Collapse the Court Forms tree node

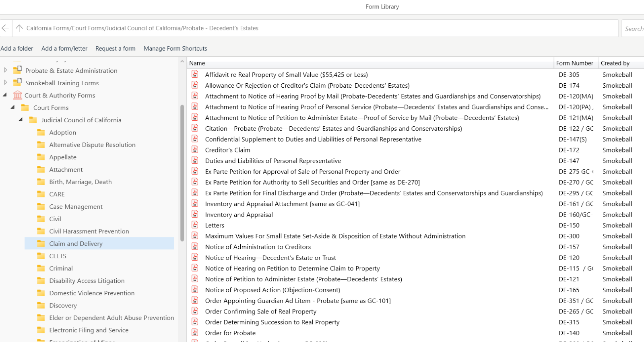13,107
